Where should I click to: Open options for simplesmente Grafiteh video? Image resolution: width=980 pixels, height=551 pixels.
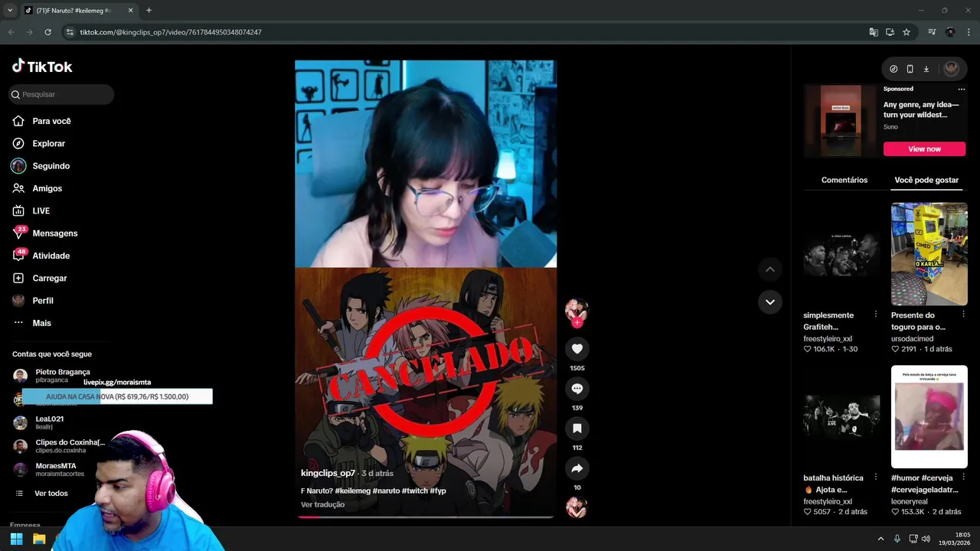pyautogui.click(x=875, y=315)
